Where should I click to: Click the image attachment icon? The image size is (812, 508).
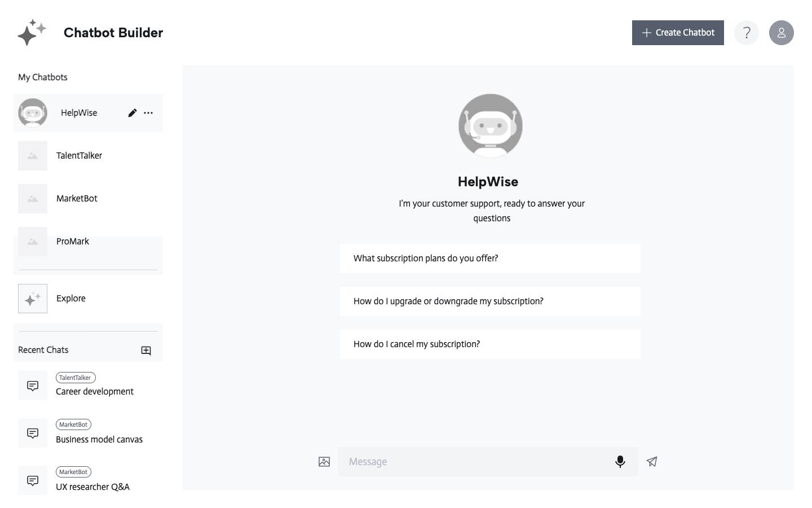pyautogui.click(x=324, y=462)
